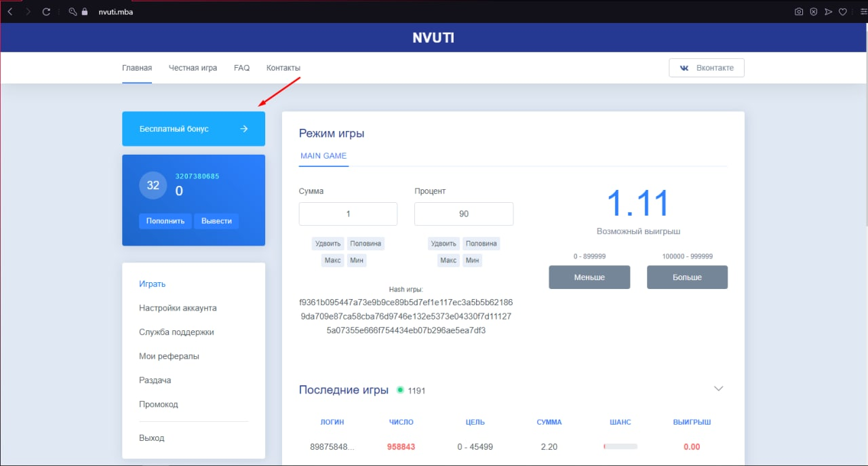Click Половина under the Сумма field

click(x=366, y=244)
